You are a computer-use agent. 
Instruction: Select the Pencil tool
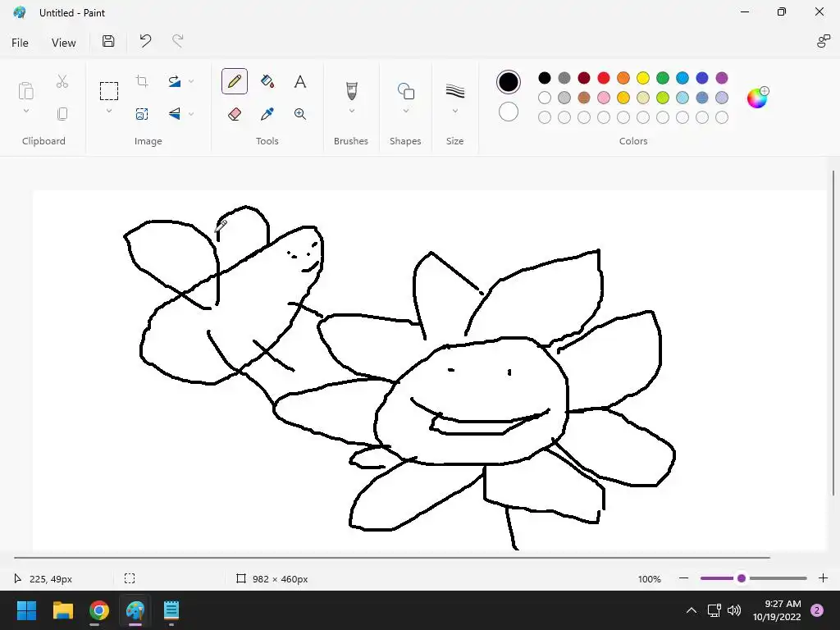(234, 81)
